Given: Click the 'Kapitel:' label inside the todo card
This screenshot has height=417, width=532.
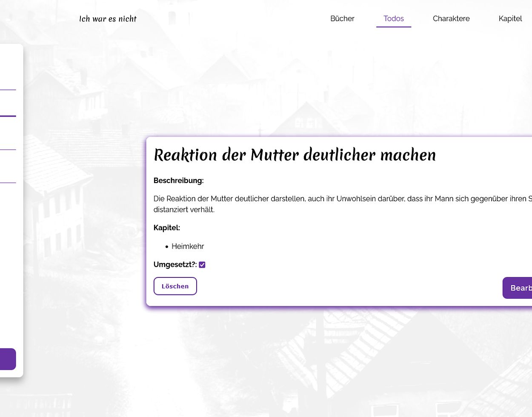Looking at the screenshot, I should pyautogui.click(x=166, y=228).
